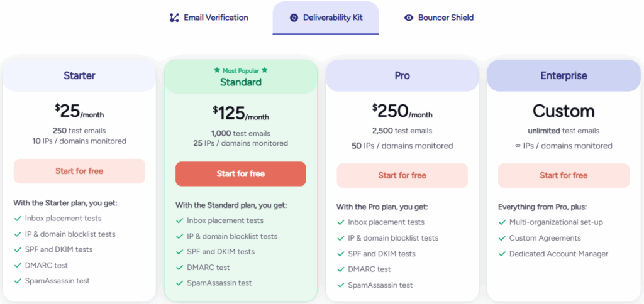This screenshot has height=304, width=644.
Task: Click checkmark beside Starter Inbox placement tests
Action: [18, 219]
